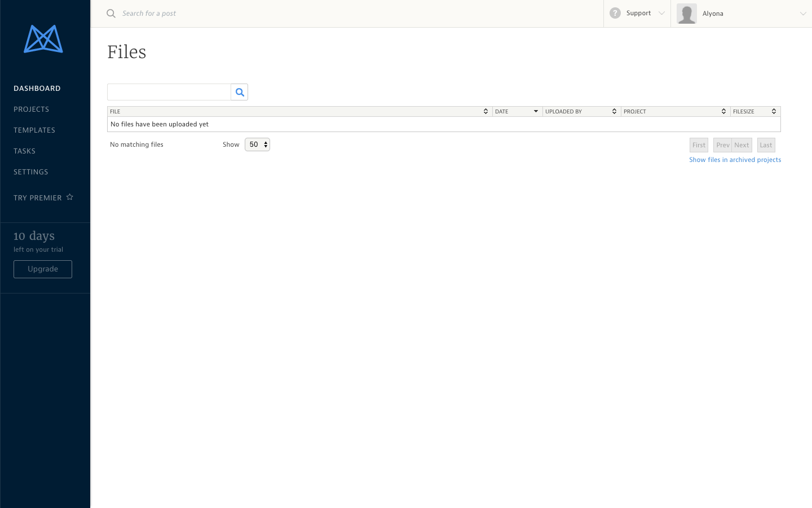The width and height of the screenshot is (812, 508).
Task: Click the FILESIZE header label
Action: coord(744,112)
